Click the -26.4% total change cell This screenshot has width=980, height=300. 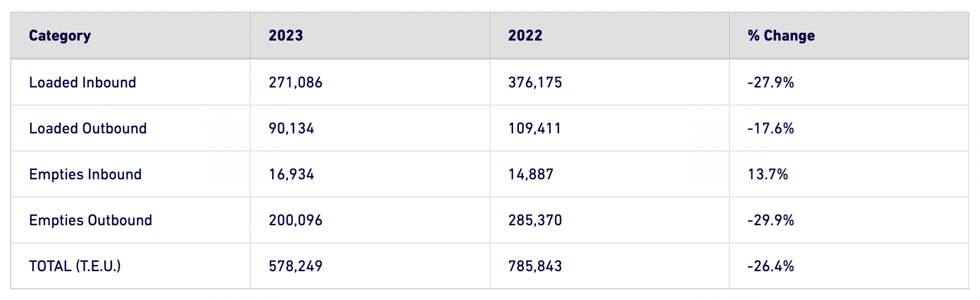tap(771, 266)
